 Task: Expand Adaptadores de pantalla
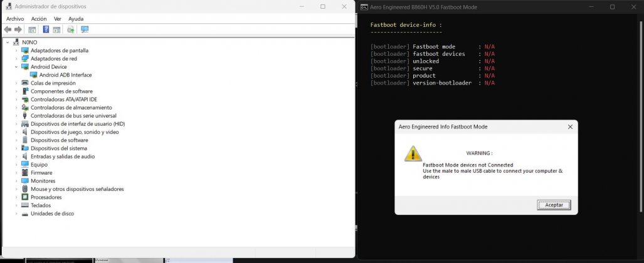pos(16,51)
